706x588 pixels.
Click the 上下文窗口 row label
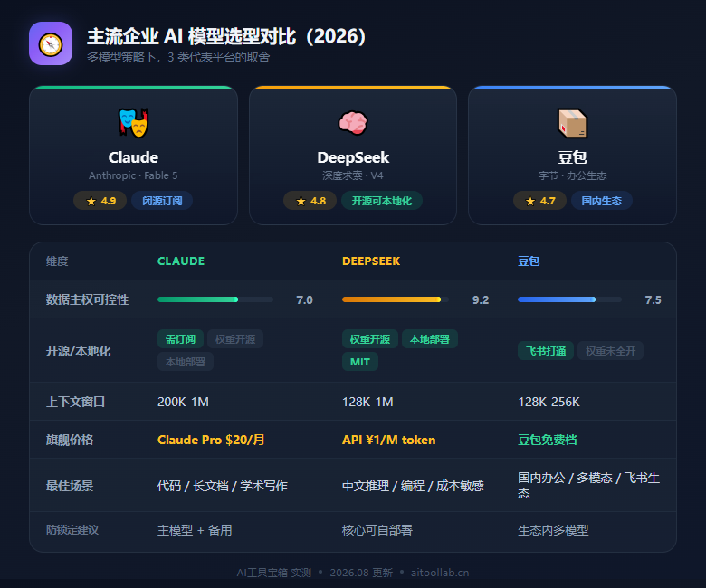point(76,402)
